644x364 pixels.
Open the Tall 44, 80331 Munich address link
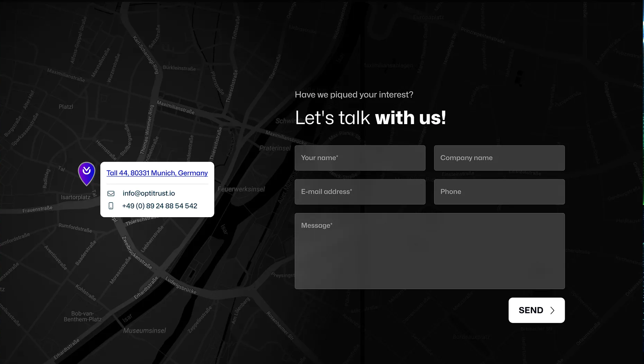coord(157,173)
